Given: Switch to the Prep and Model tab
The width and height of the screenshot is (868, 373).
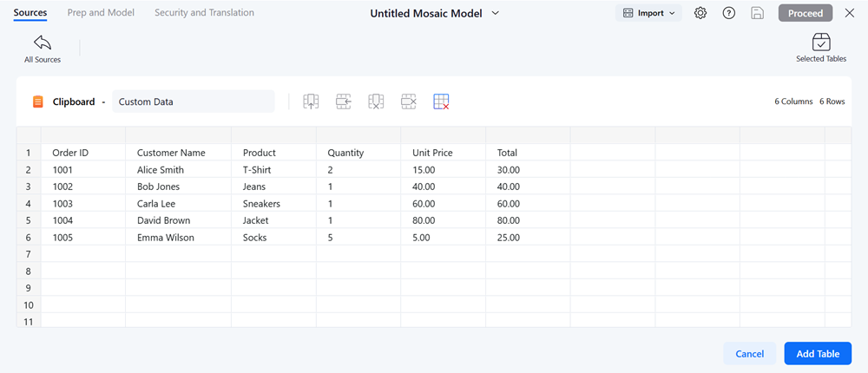Looking at the screenshot, I should [101, 13].
